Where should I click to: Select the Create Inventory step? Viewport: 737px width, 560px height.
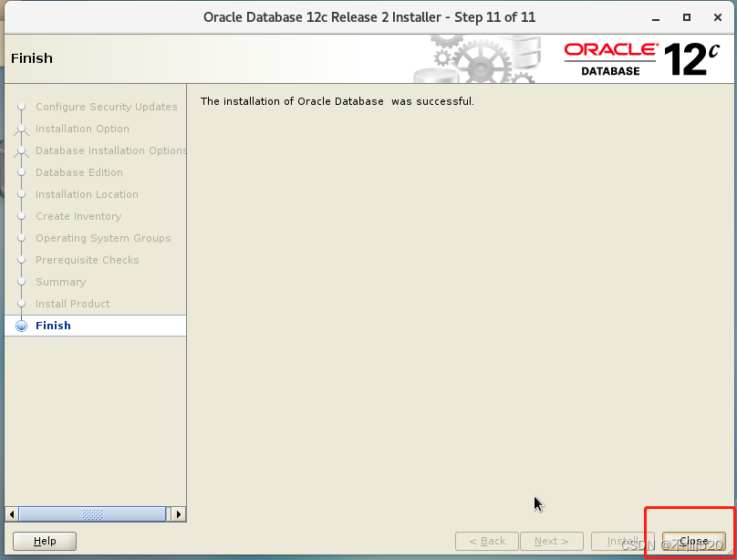(78, 216)
